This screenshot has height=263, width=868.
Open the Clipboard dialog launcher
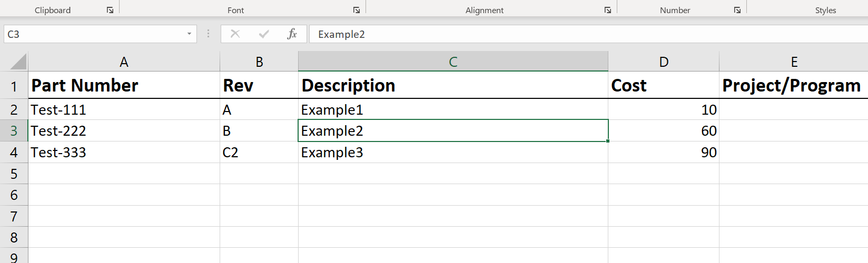click(110, 10)
